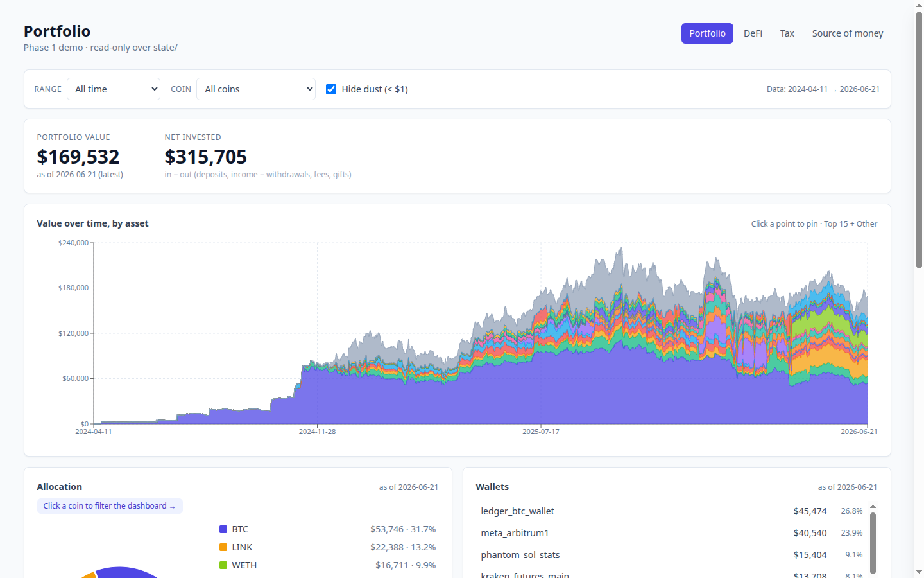Select the ledger_btc_wallet row

click(x=672, y=511)
